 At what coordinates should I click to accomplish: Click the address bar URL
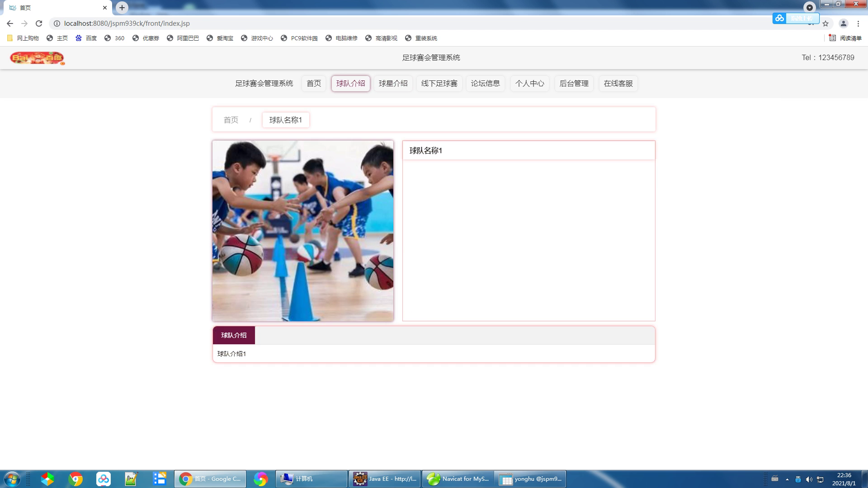(127, 23)
